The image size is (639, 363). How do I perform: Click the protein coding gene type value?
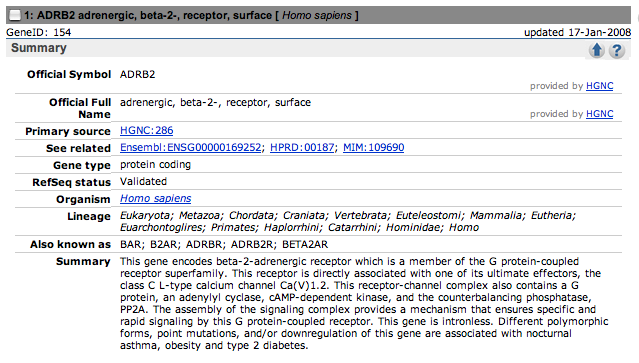click(155, 165)
